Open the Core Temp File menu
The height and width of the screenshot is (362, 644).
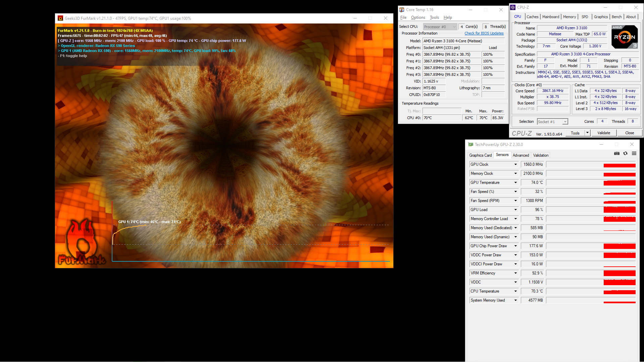[x=403, y=17]
